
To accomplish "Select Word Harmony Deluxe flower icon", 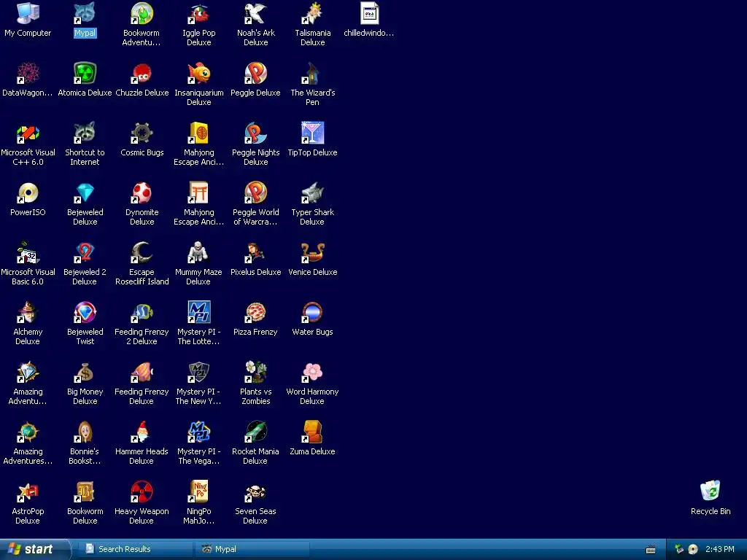I will pos(312,372).
